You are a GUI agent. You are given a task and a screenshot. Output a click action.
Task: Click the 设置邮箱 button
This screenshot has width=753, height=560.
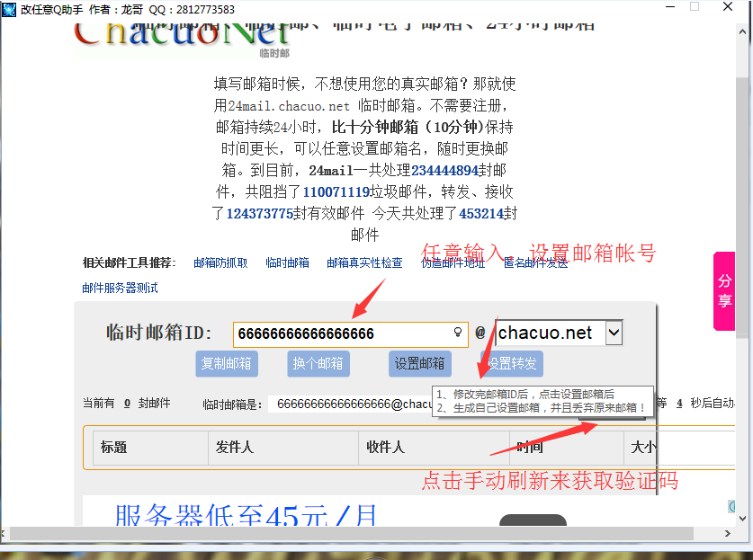(x=420, y=364)
